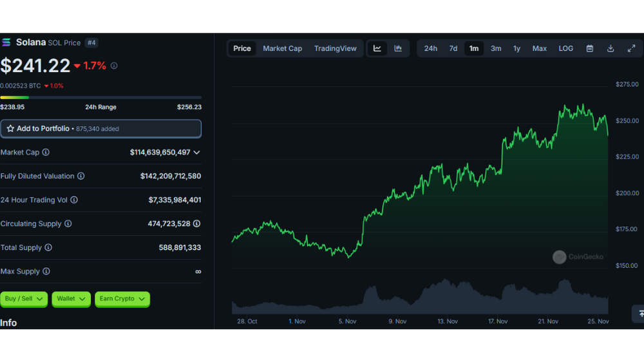
Task: Click the $200.00 price axis label
Action: (x=627, y=193)
